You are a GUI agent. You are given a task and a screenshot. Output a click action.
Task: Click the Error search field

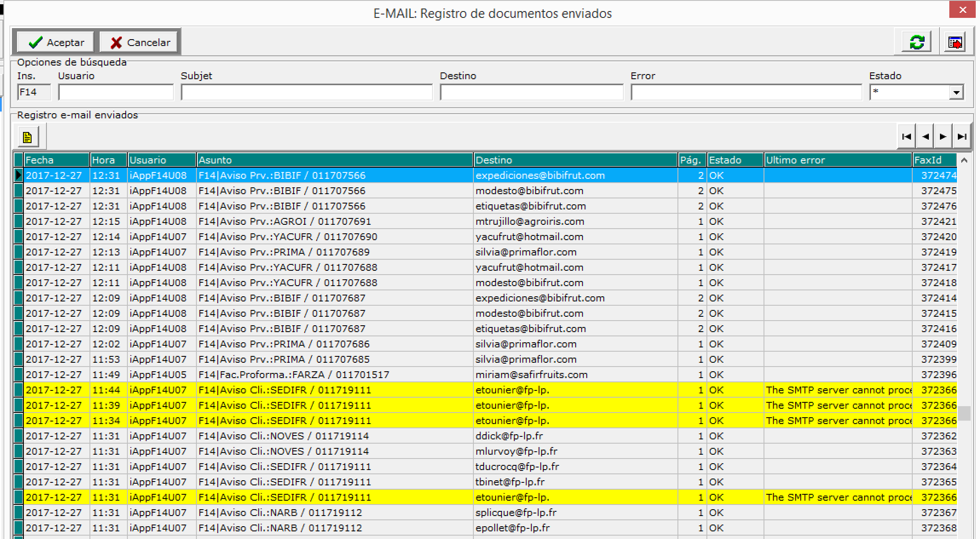(747, 92)
